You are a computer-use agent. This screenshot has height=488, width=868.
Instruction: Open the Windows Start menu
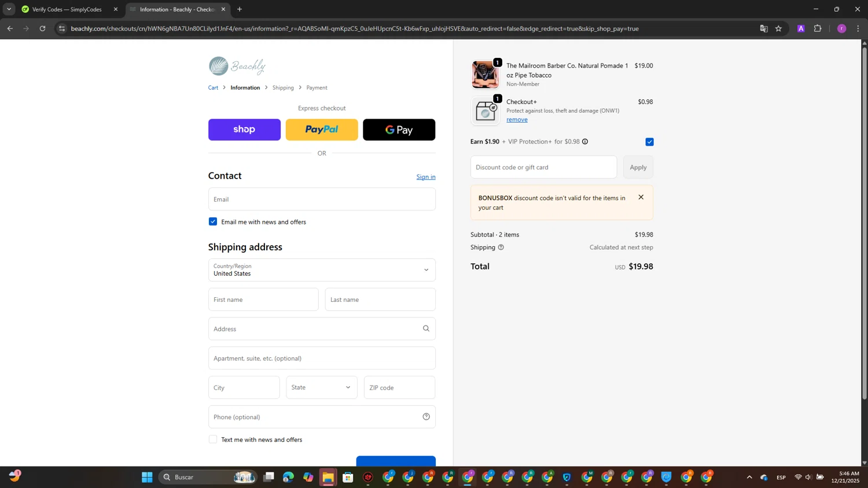coord(147,477)
